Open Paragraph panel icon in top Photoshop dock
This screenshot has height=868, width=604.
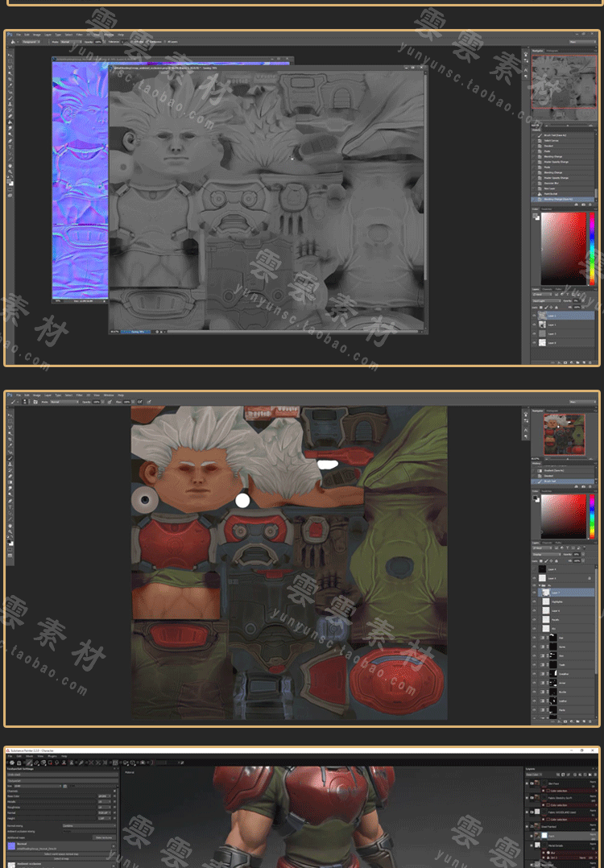pyautogui.click(x=526, y=76)
